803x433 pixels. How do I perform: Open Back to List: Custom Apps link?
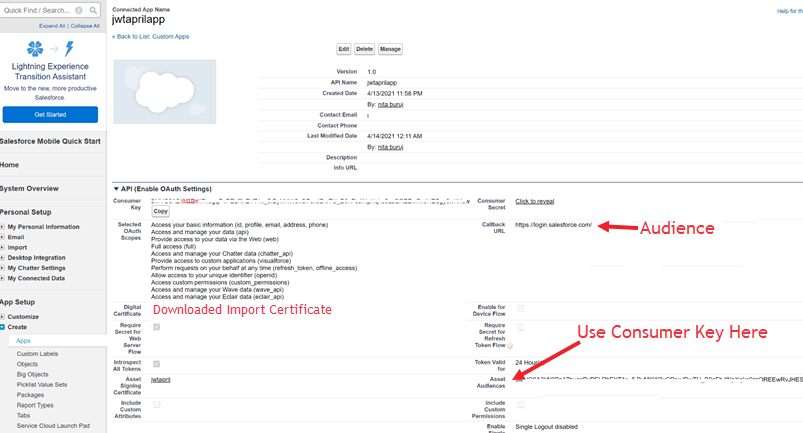tap(151, 37)
